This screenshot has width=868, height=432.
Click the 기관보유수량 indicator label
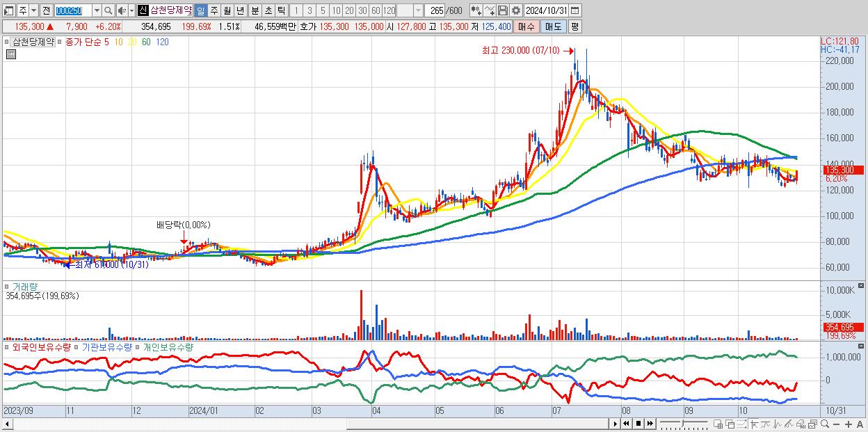[106, 346]
